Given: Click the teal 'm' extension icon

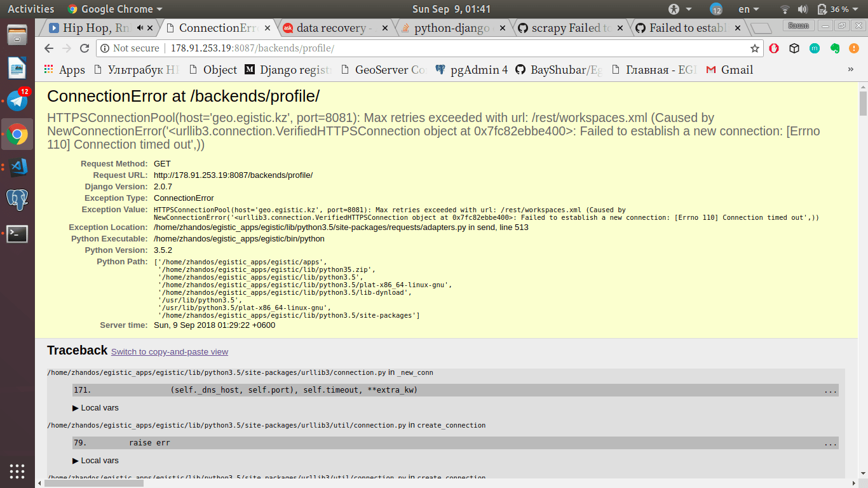Looking at the screenshot, I should [x=815, y=48].
